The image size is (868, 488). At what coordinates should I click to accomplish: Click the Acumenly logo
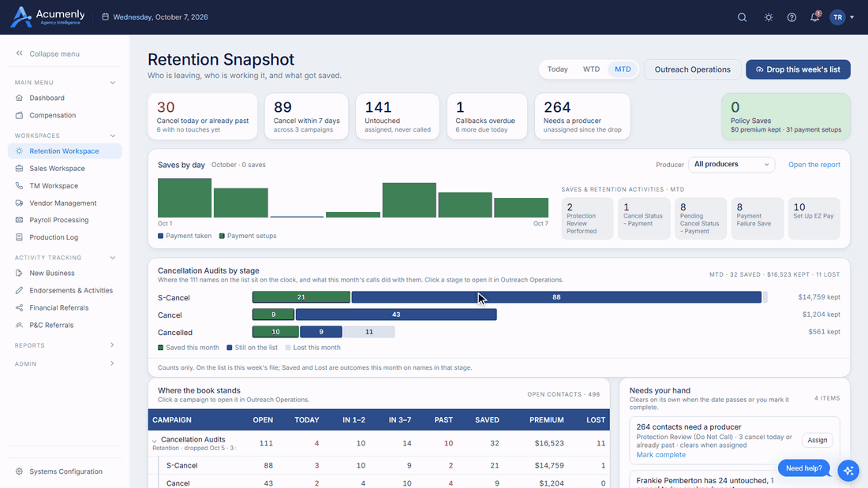[47, 17]
